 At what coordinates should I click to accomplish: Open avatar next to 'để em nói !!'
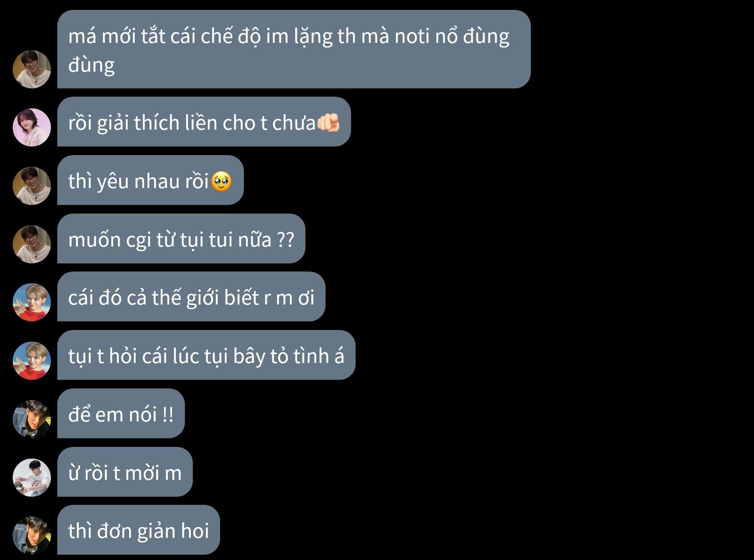tap(32, 419)
